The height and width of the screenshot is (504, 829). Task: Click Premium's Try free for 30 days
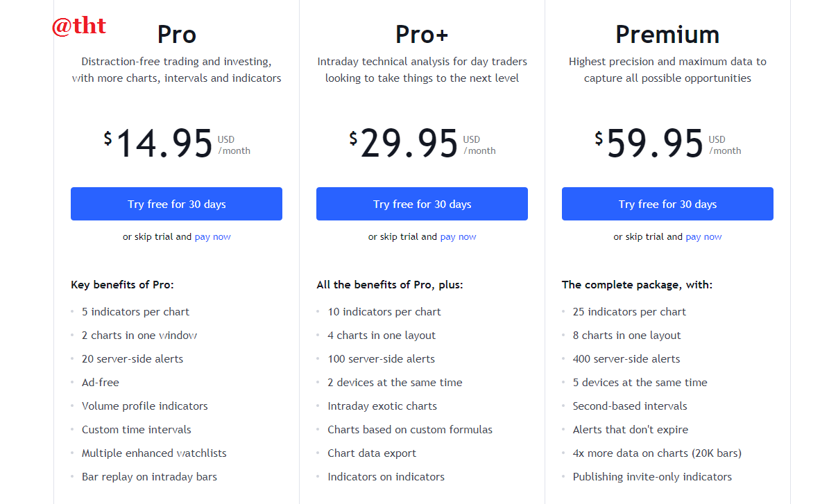tap(667, 204)
